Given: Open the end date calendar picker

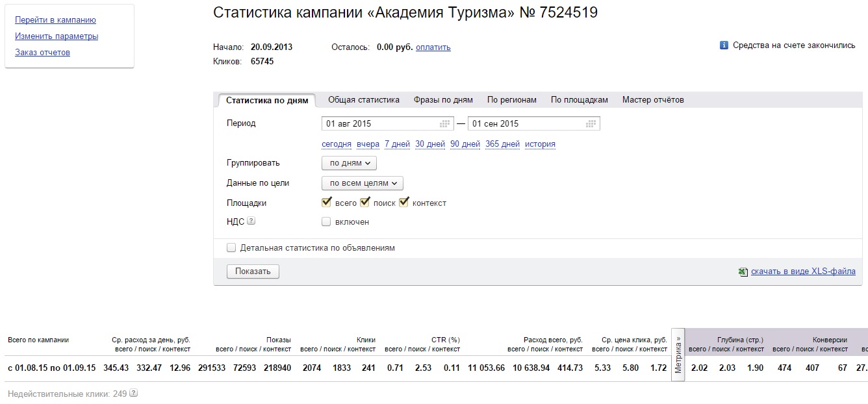Looking at the screenshot, I should click(x=591, y=123).
